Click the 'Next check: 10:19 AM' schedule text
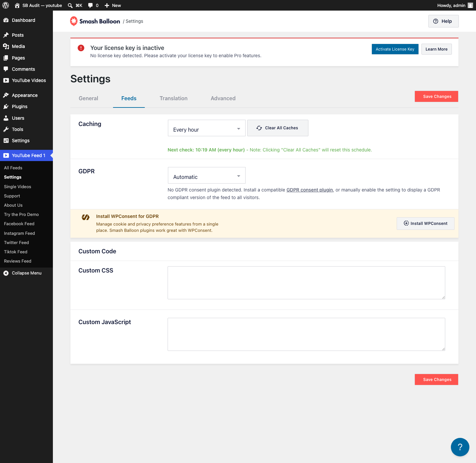 point(206,150)
